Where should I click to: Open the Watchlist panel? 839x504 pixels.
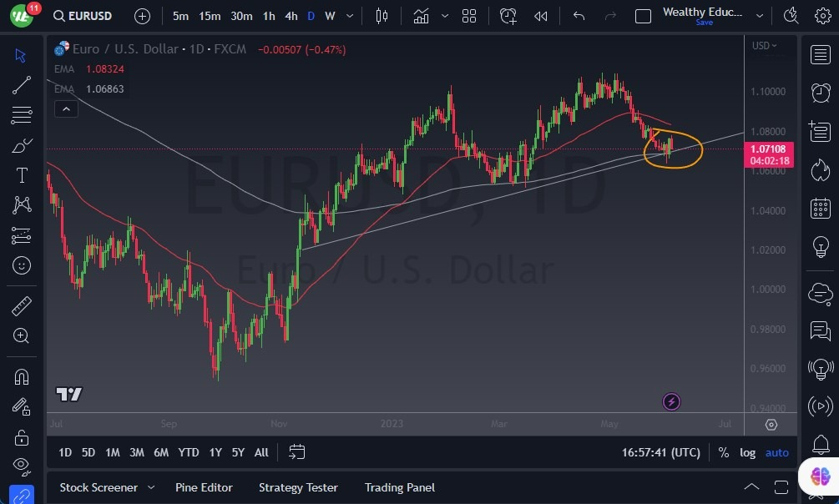click(821, 54)
